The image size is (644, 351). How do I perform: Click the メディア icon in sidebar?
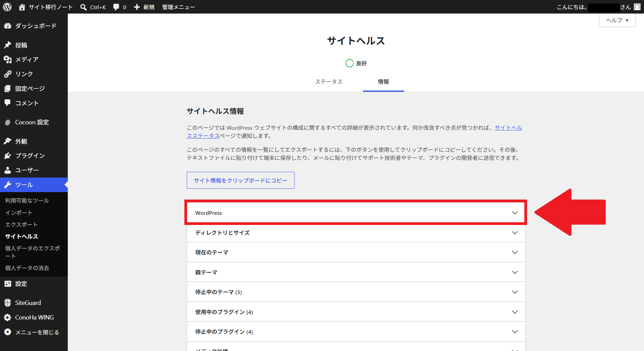point(8,60)
